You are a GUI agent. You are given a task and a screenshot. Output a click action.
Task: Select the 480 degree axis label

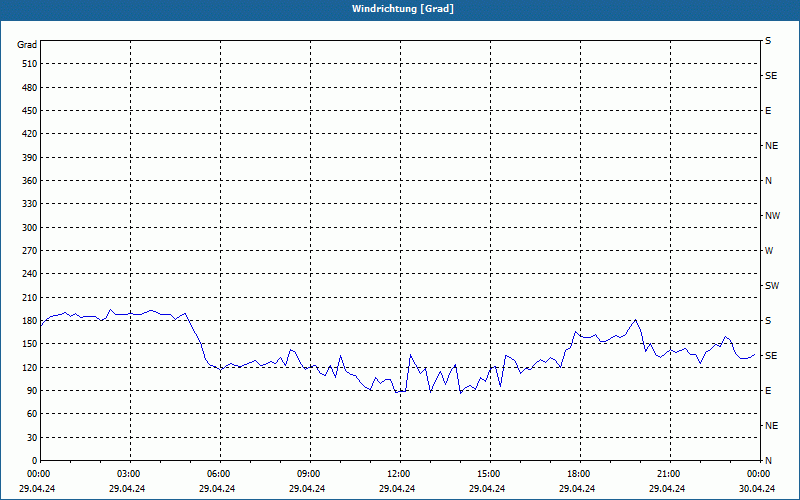coord(30,88)
